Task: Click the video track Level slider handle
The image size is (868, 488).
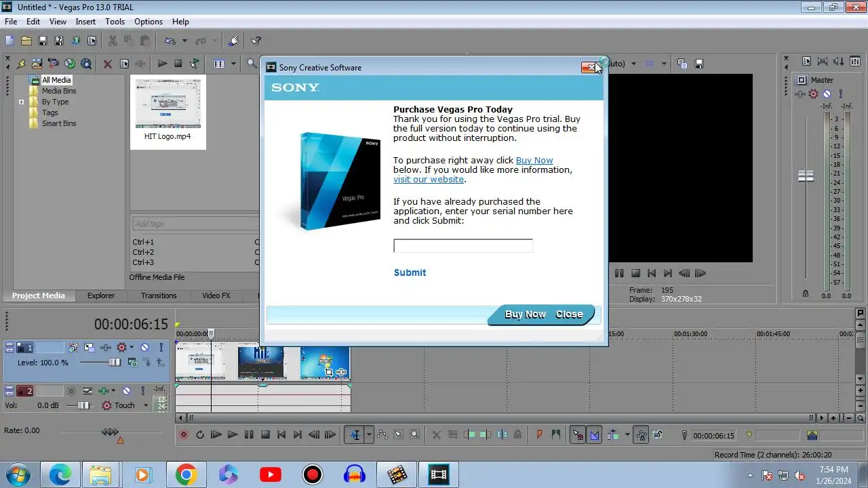Action: (x=115, y=363)
